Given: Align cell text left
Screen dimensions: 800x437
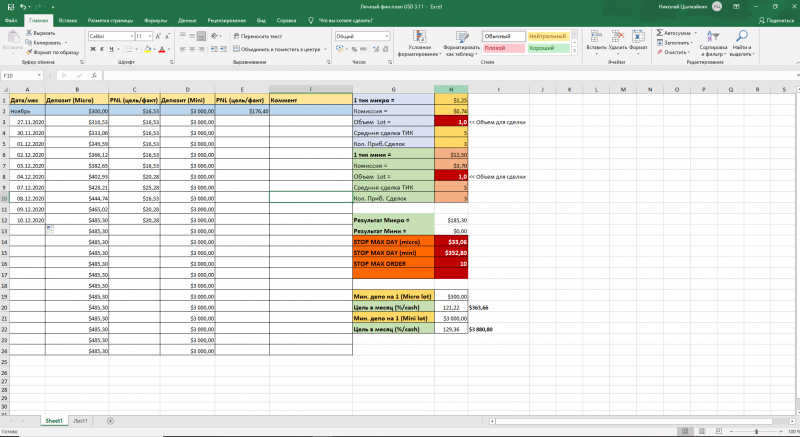Looking at the screenshot, I should (183, 49).
